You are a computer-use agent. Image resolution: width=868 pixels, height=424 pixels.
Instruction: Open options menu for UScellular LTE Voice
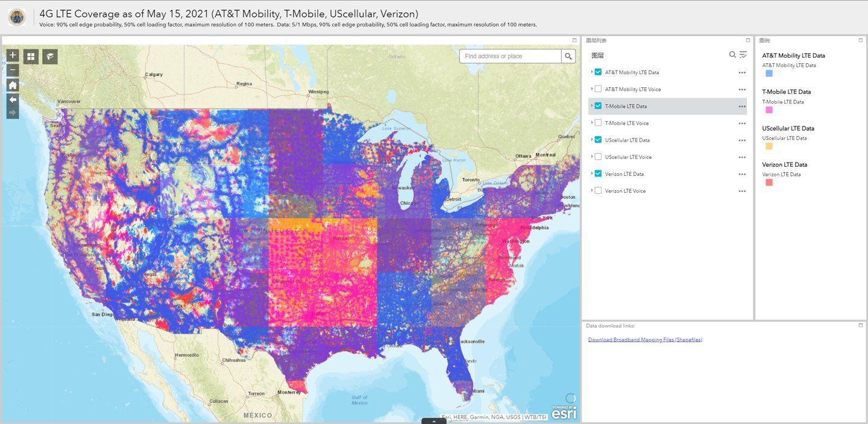click(742, 157)
